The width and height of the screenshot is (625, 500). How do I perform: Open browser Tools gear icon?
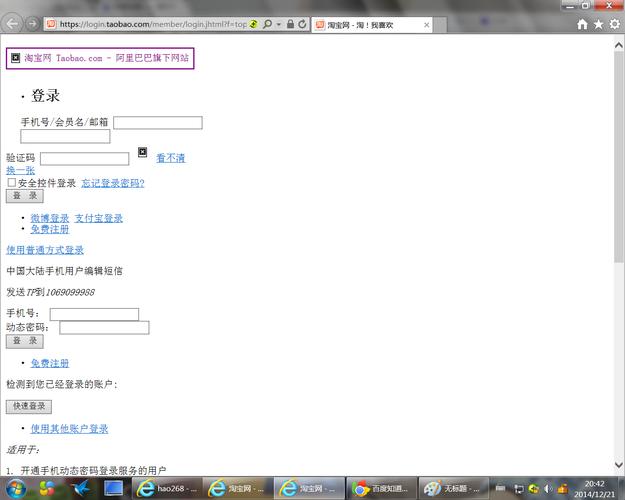coord(615,24)
